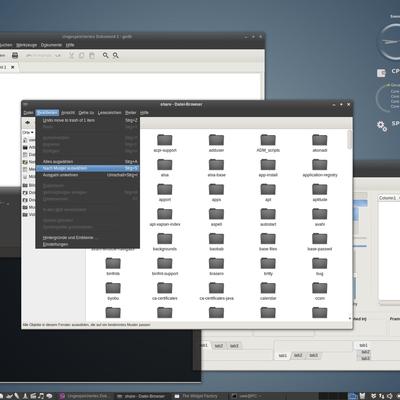Screen dimensions: 400x400
Task: Choose Auswahl umkehren menu entry
Action: click(88, 175)
